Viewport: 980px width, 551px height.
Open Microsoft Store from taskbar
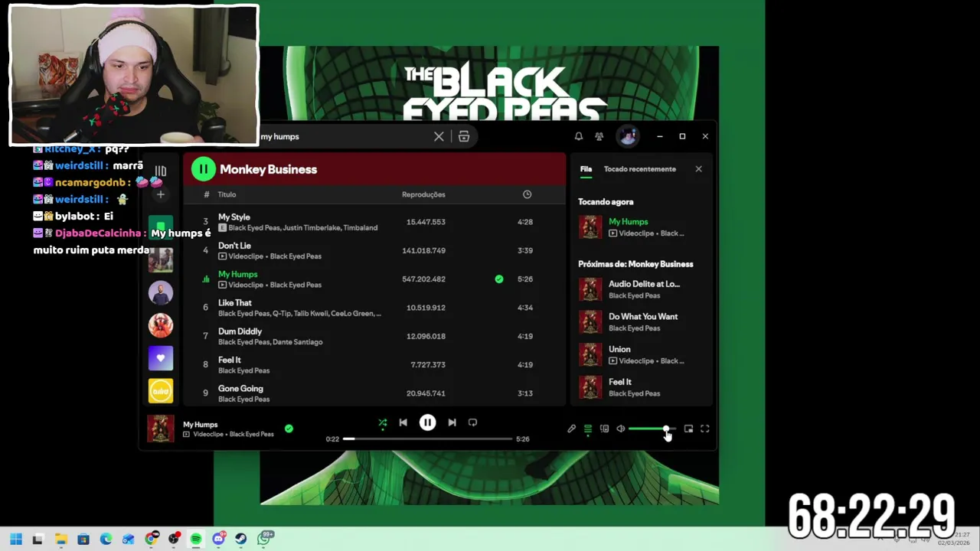[83, 539]
